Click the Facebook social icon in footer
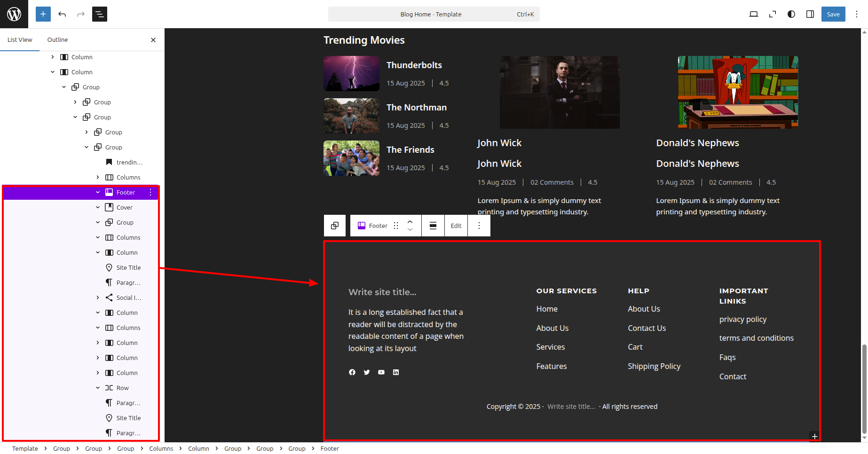The width and height of the screenshot is (868, 454). click(x=352, y=372)
